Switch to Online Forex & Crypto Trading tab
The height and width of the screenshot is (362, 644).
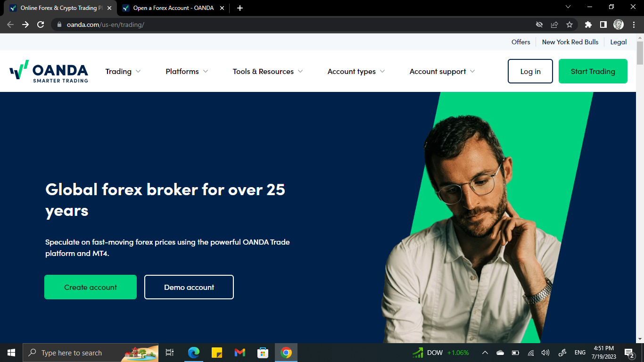pyautogui.click(x=61, y=8)
